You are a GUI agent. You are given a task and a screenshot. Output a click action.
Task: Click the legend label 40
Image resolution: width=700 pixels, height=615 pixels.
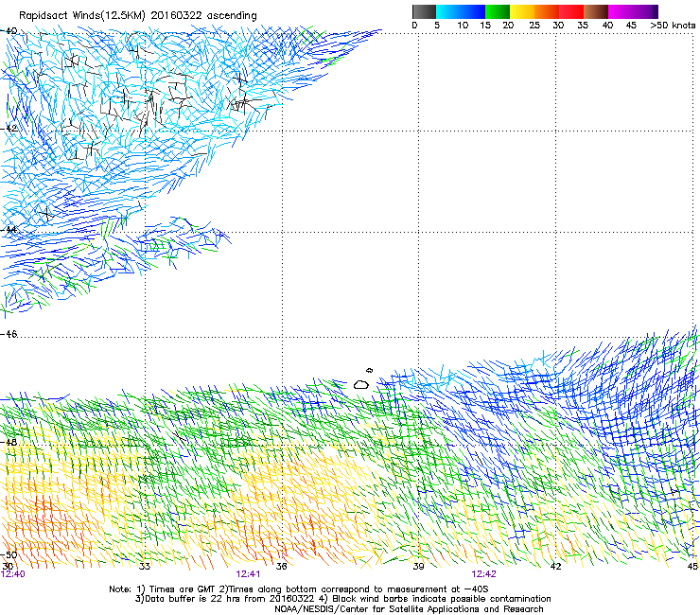607,26
